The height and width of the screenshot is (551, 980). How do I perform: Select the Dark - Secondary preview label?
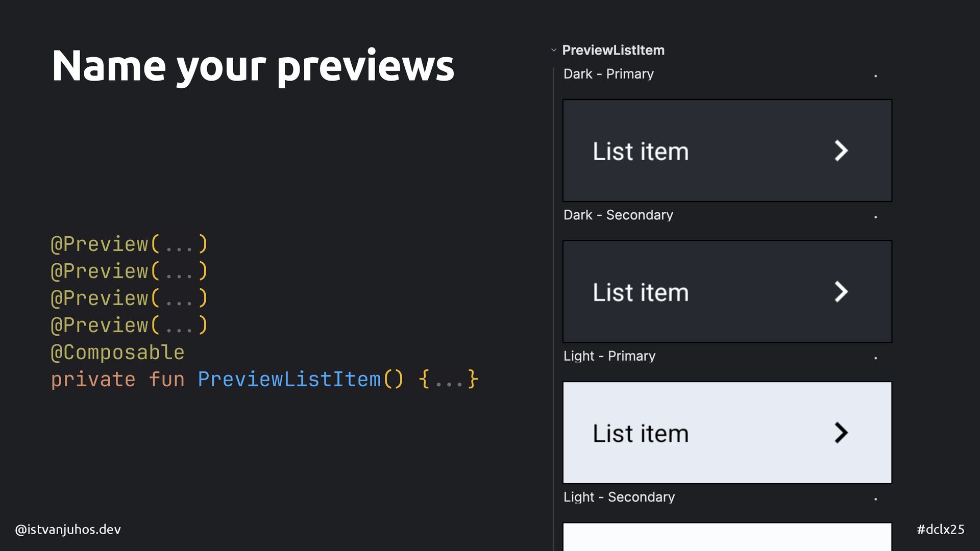pyautogui.click(x=618, y=215)
